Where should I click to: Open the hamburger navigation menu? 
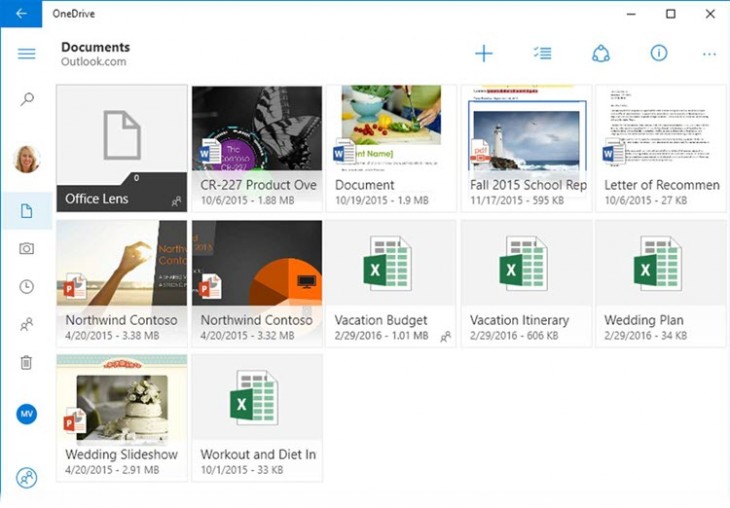pyautogui.click(x=27, y=53)
